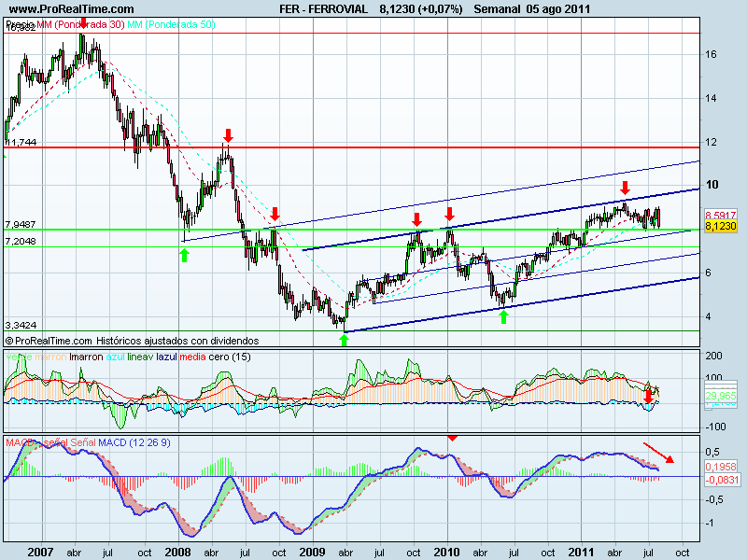Image resolution: width=747 pixels, height=560 pixels.
Task: Select the marron label in oscillator legend
Action: [50, 357]
